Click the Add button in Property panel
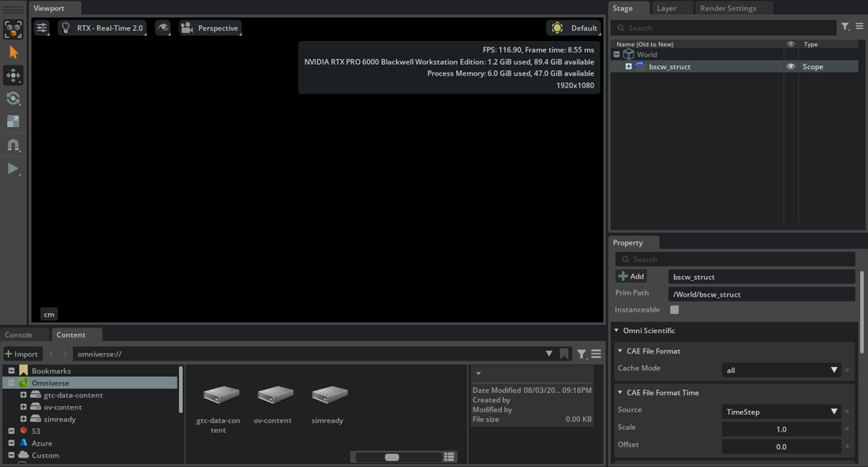 pos(631,276)
